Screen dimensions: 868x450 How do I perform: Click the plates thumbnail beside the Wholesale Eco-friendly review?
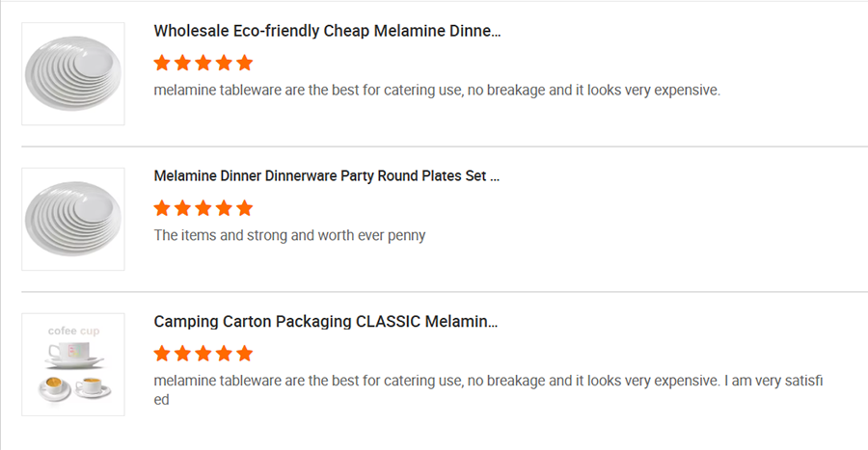pyautogui.click(x=73, y=73)
